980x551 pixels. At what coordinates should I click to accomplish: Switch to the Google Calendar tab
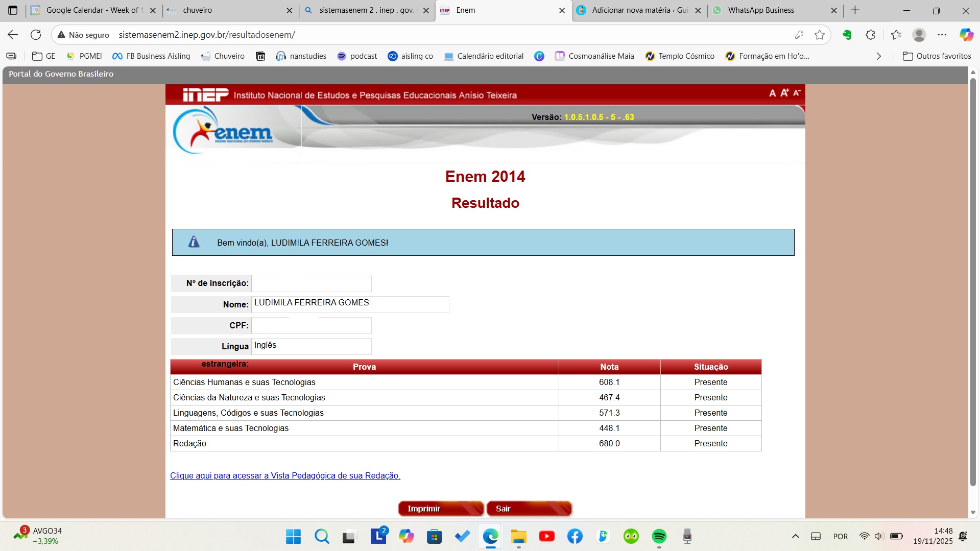point(87,10)
